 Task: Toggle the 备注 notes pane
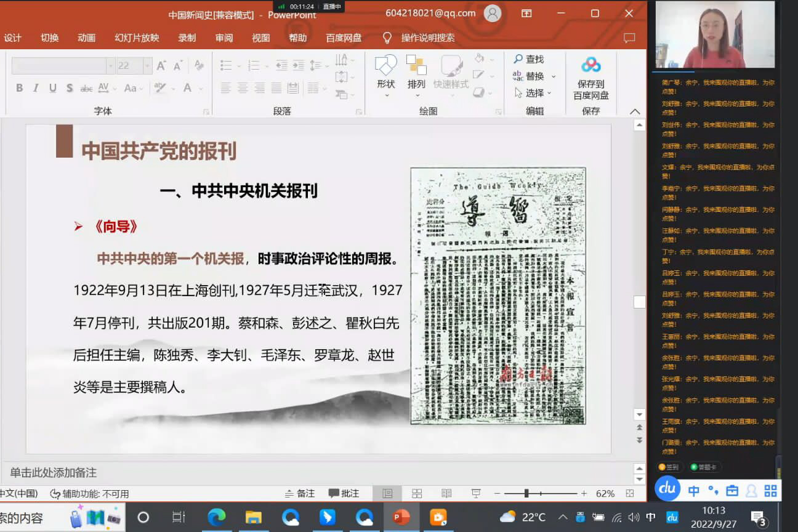coord(299,493)
